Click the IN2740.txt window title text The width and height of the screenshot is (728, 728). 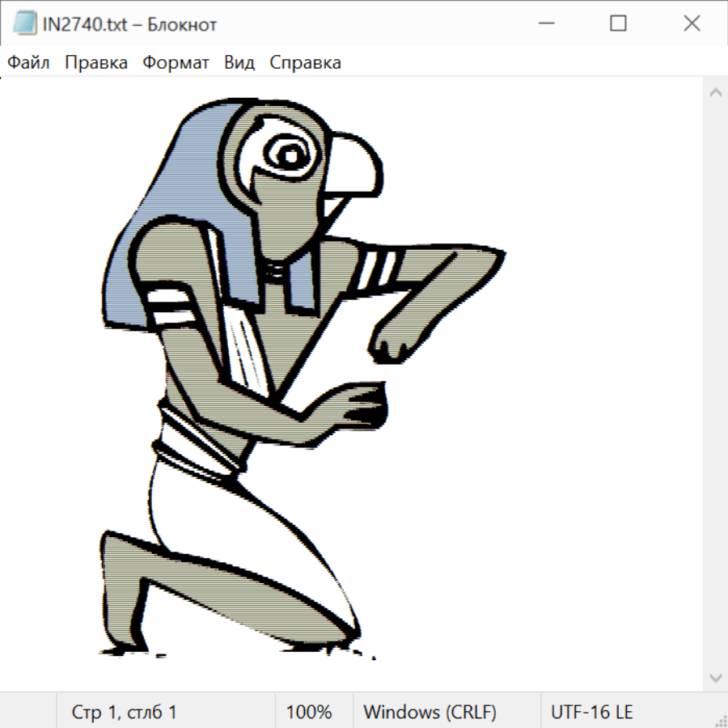coord(129,24)
